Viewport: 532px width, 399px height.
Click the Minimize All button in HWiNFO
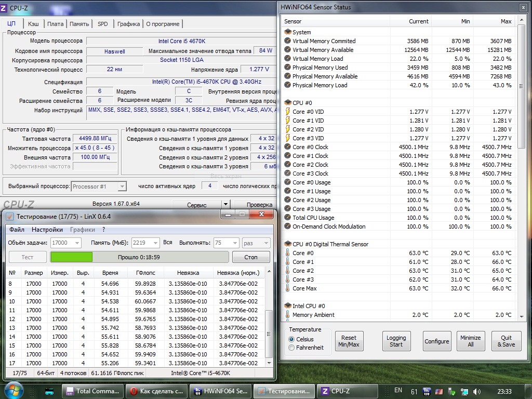(x=471, y=341)
